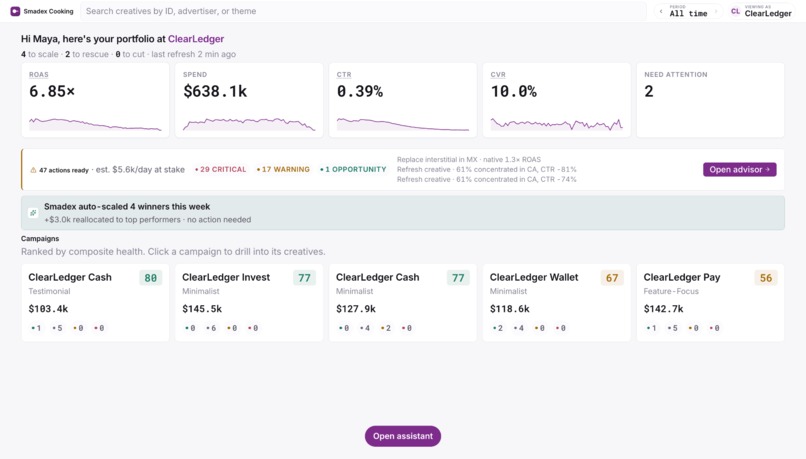Screen dimensions: 806x459
Task: Click 'Smadex auto-scaled 4 winners this week' heading
Action: click(x=127, y=207)
